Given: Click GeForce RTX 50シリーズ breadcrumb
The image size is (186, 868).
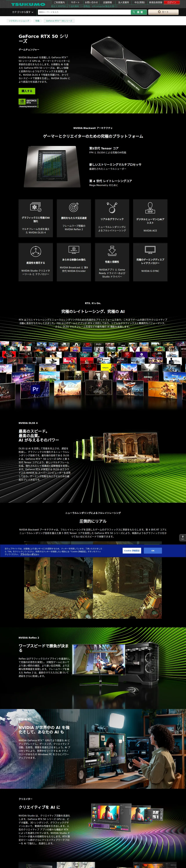Looking at the screenshot, I should pyautogui.click(x=59, y=21).
